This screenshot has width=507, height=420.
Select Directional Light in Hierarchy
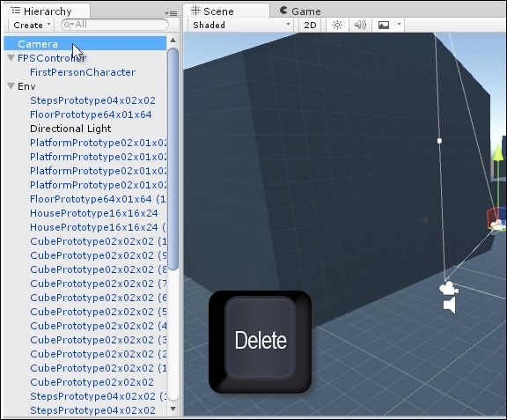click(x=70, y=129)
